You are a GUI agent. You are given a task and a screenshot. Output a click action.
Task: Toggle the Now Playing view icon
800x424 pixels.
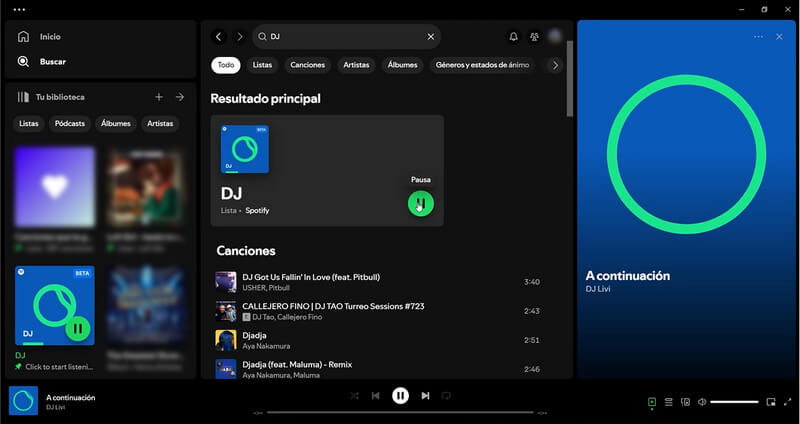[652, 402]
